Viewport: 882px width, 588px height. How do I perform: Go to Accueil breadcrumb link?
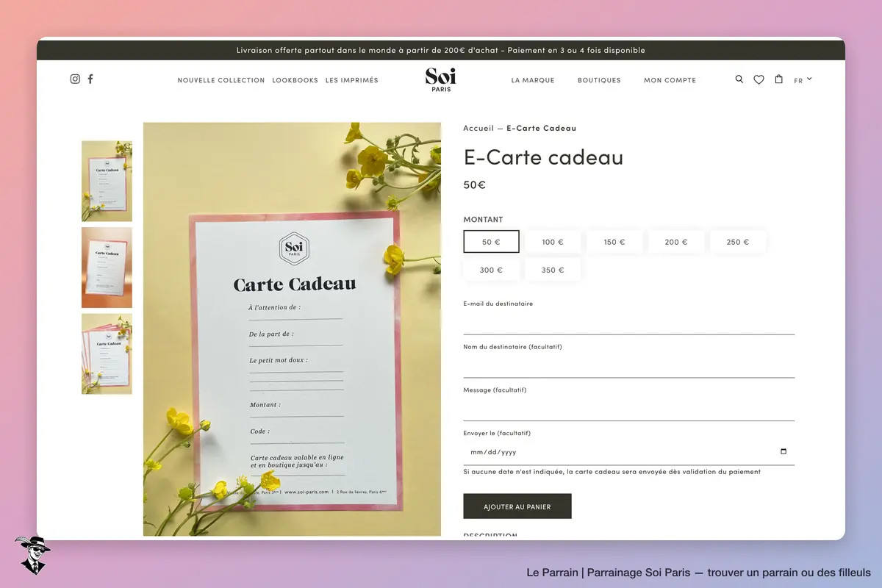(x=478, y=128)
